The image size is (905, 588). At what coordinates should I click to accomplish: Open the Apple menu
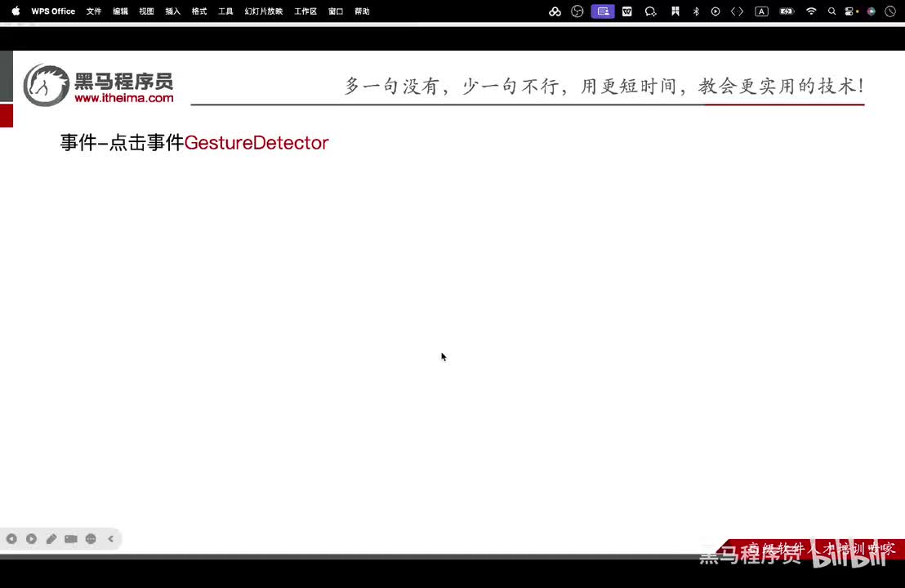pos(16,11)
